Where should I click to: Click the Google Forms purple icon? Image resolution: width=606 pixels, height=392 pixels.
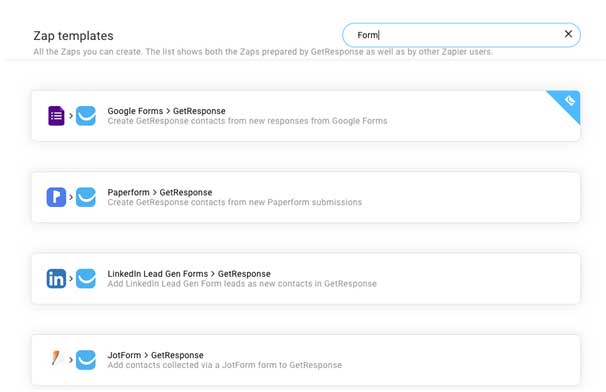coord(56,116)
